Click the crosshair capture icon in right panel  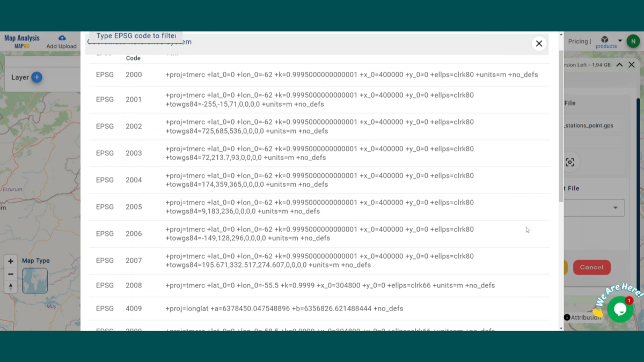(569, 161)
